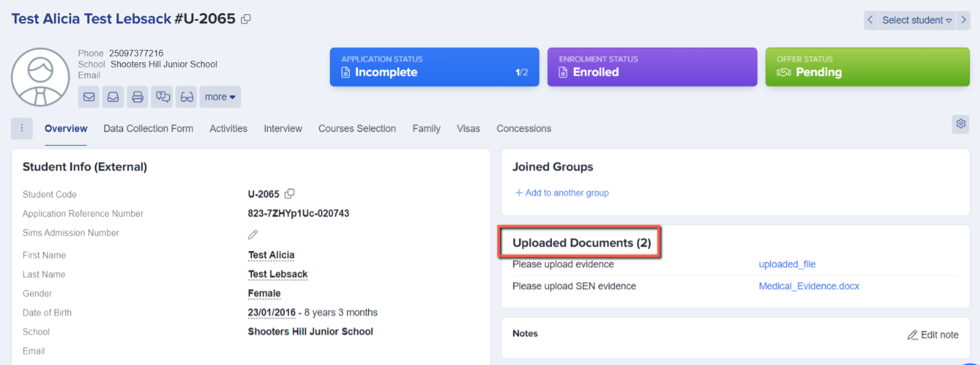Switch to the Activities tab
The height and width of the screenshot is (365, 980).
point(228,129)
